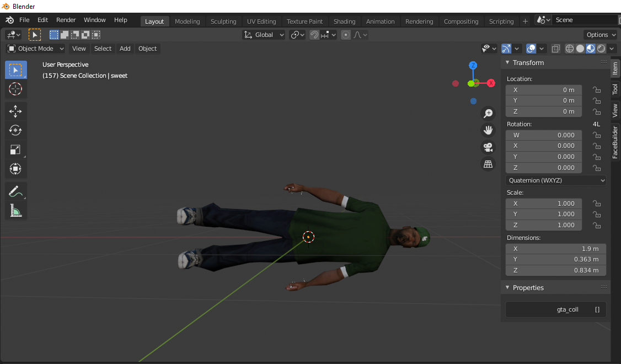Image resolution: width=621 pixels, height=364 pixels.
Task: Click the zoom magnifier viewport button
Action: pos(488,114)
